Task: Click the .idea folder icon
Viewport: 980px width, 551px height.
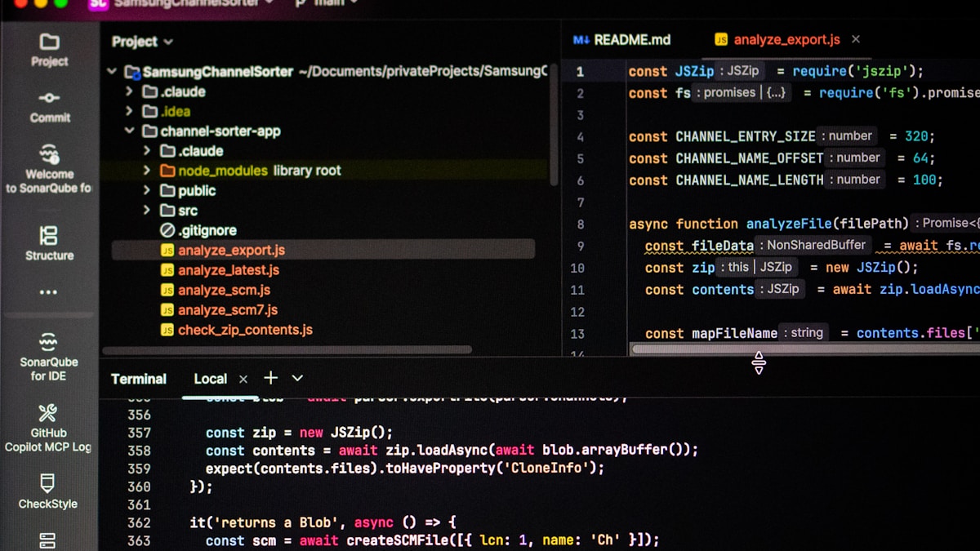Action: [150, 111]
